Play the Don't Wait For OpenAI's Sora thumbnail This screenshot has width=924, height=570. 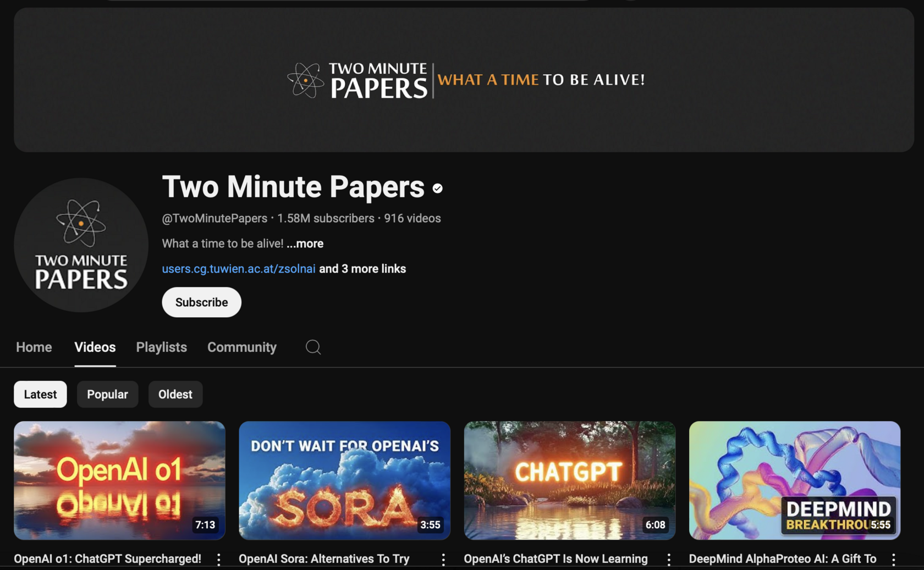coord(344,480)
